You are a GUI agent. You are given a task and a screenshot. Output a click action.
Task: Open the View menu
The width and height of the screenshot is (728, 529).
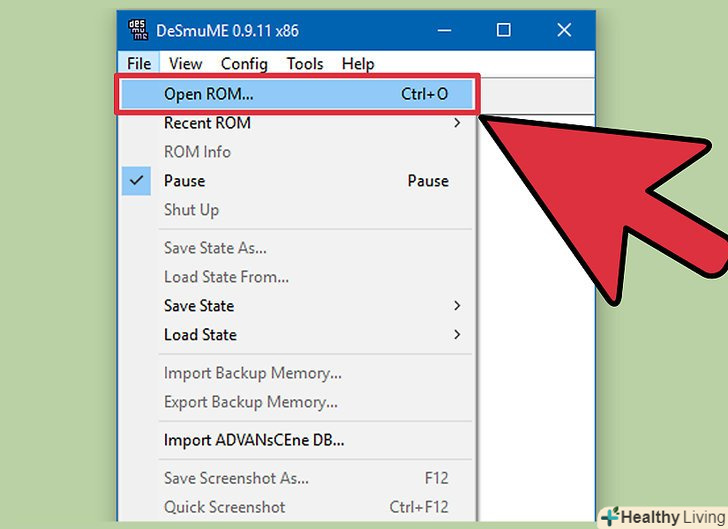pyautogui.click(x=185, y=64)
